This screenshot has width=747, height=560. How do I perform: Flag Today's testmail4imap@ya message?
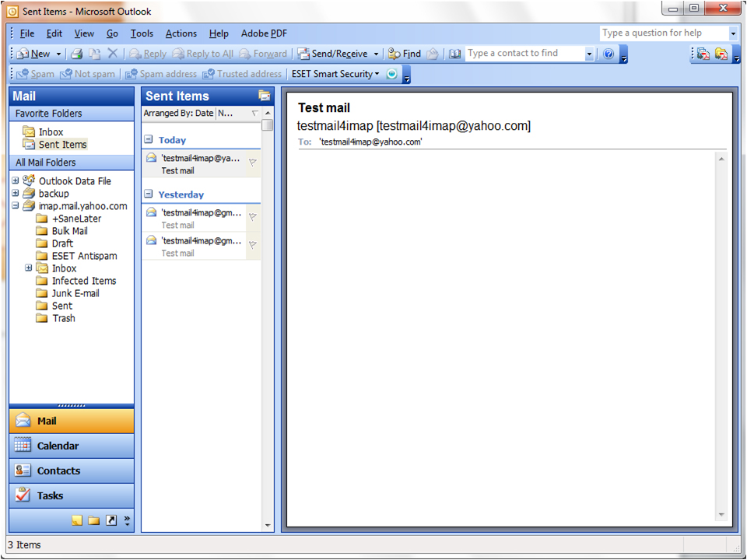point(253,163)
